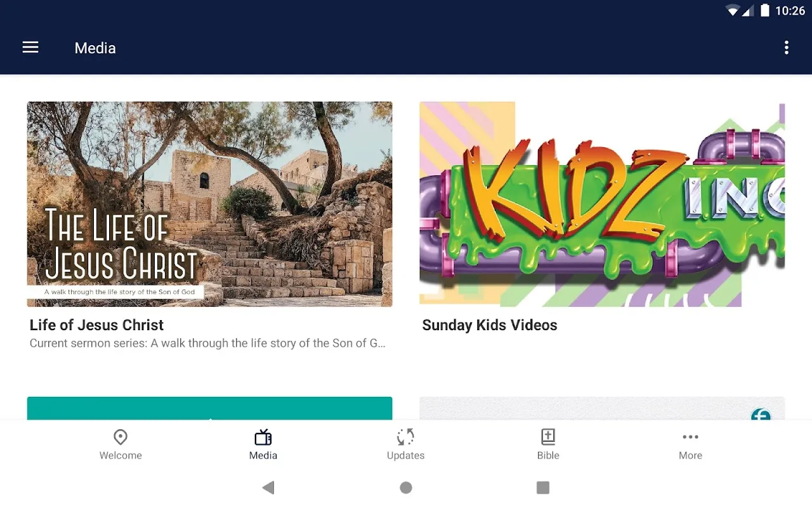The height and width of the screenshot is (508, 812).
Task: Tap the Media TV icon
Action: [x=263, y=437]
